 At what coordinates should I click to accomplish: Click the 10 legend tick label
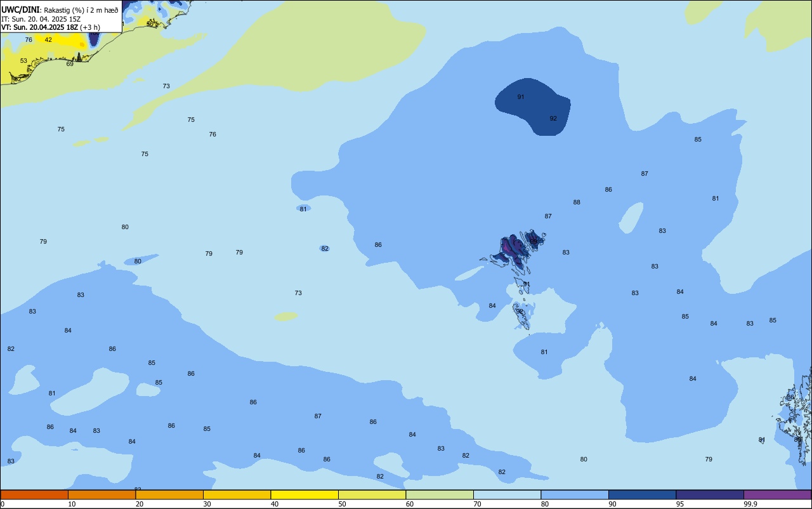72,504
